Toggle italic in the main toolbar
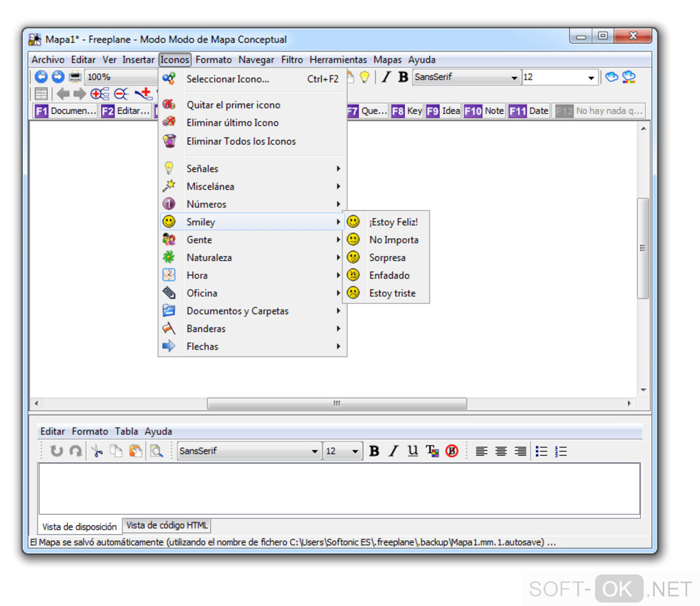The height and width of the screenshot is (606, 700). click(x=386, y=77)
